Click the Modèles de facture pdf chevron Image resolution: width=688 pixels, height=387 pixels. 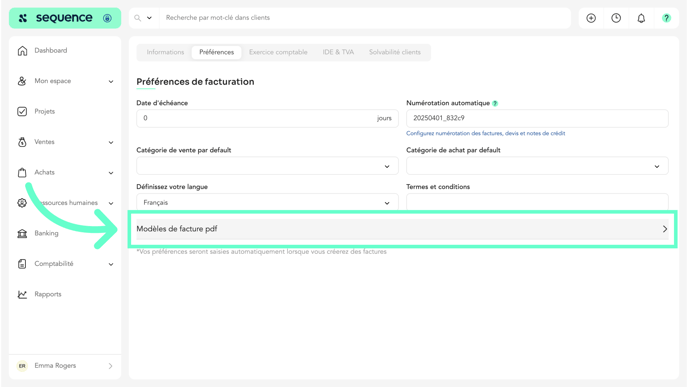point(665,229)
